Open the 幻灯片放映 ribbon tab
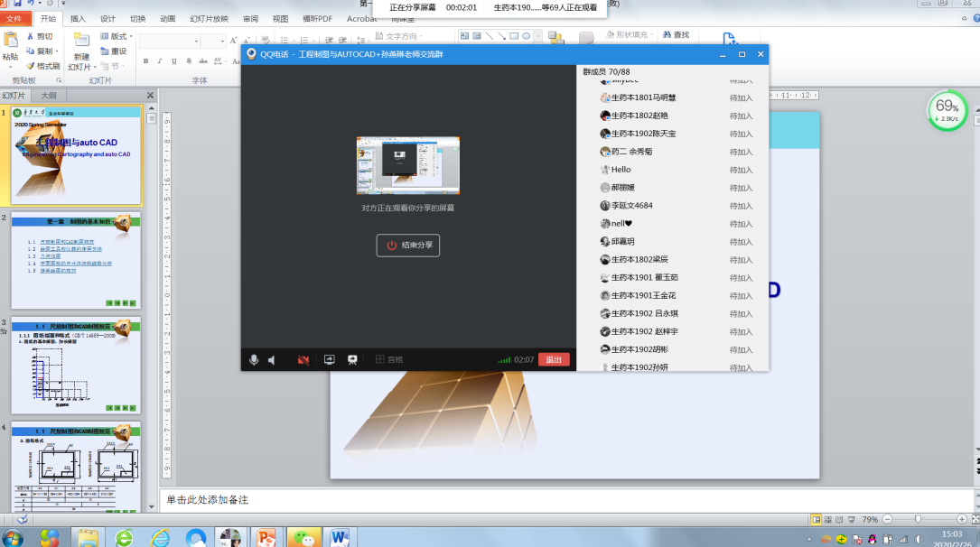 [210, 19]
